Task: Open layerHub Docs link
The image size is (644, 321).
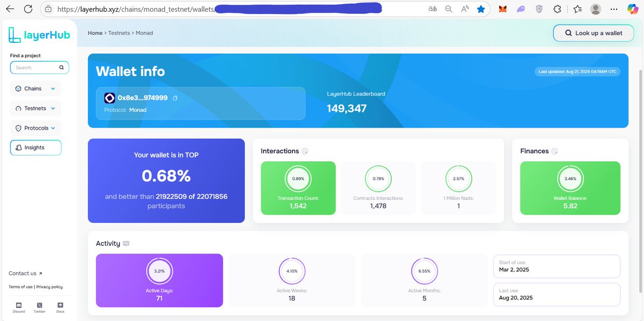Action: point(60,308)
